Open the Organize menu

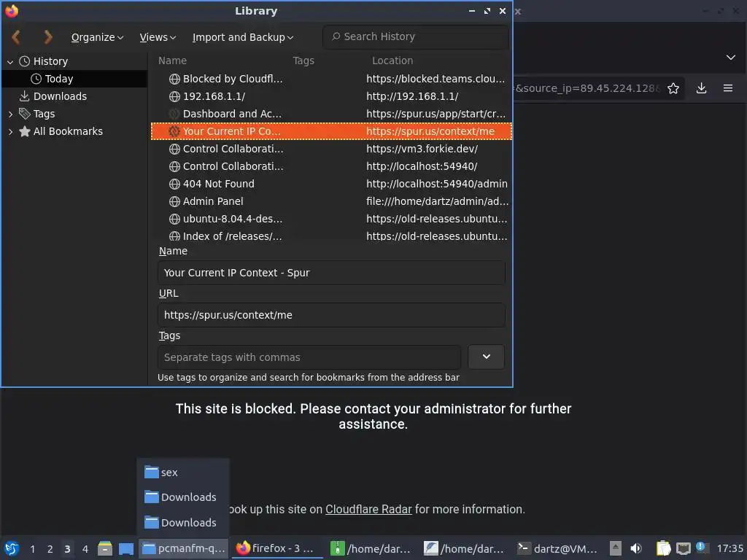[97, 37]
